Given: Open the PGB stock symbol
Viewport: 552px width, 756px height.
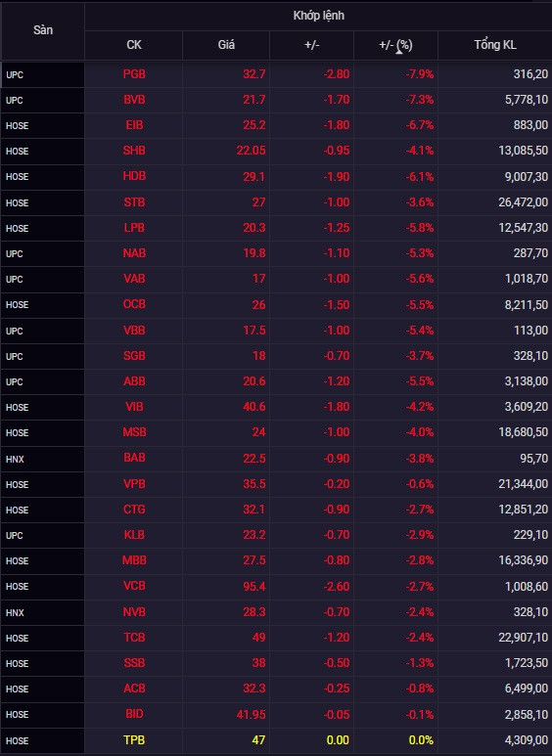Looking at the screenshot, I should coord(134,74).
